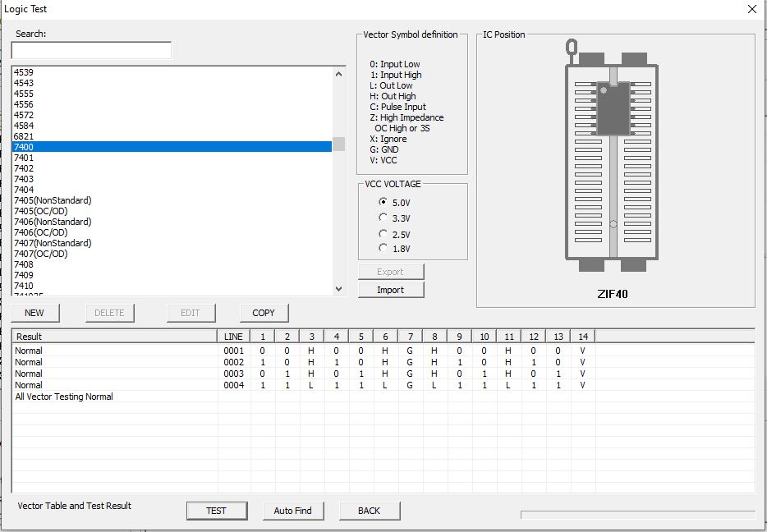Click the pin 14 column header

pyautogui.click(x=583, y=337)
